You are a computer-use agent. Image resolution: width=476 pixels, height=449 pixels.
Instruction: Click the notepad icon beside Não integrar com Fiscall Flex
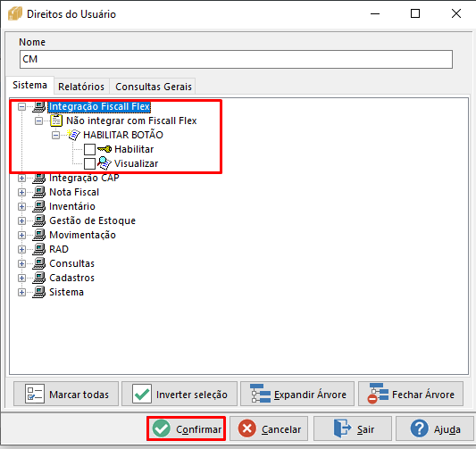pos(56,121)
